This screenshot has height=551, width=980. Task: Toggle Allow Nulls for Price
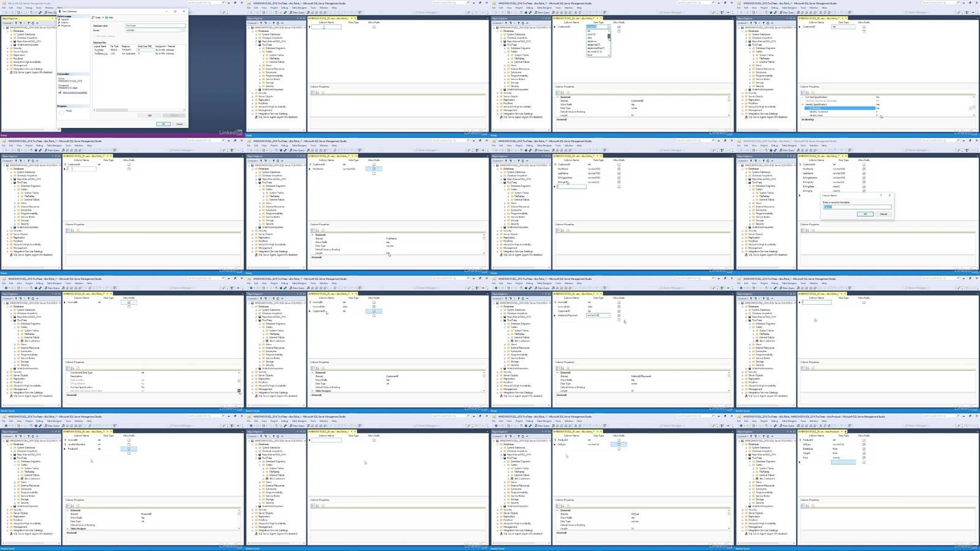pyautogui.click(x=864, y=457)
